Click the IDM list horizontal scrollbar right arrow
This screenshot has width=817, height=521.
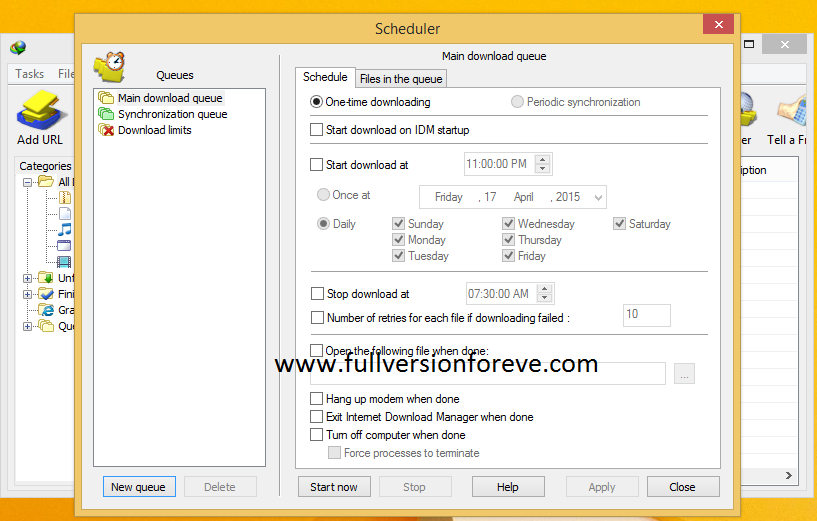[789, 475]
